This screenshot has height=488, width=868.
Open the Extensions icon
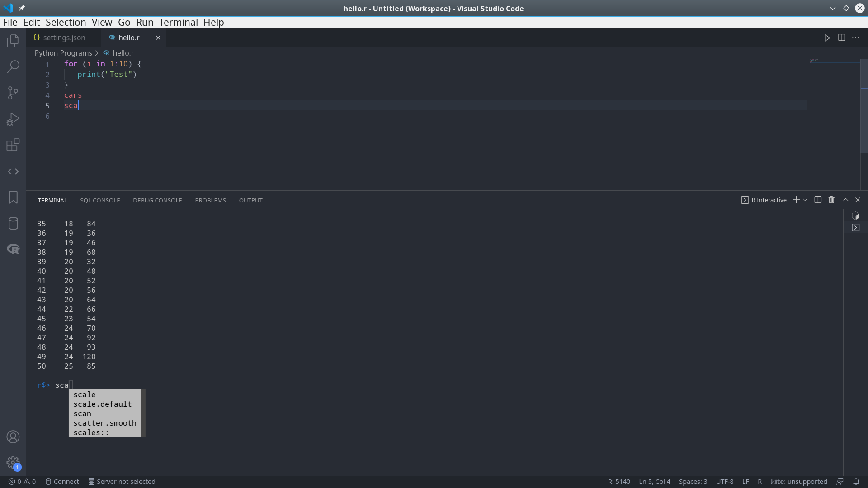click(x=13, y=145)
